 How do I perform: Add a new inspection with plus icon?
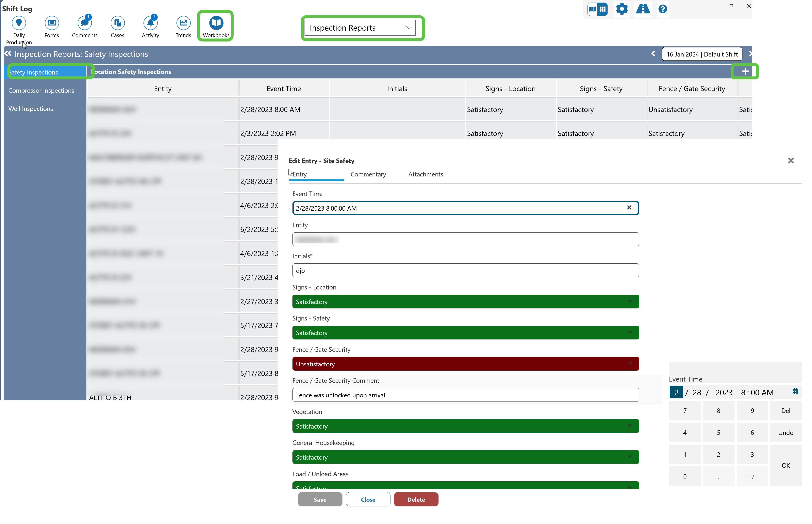point(745,72)
